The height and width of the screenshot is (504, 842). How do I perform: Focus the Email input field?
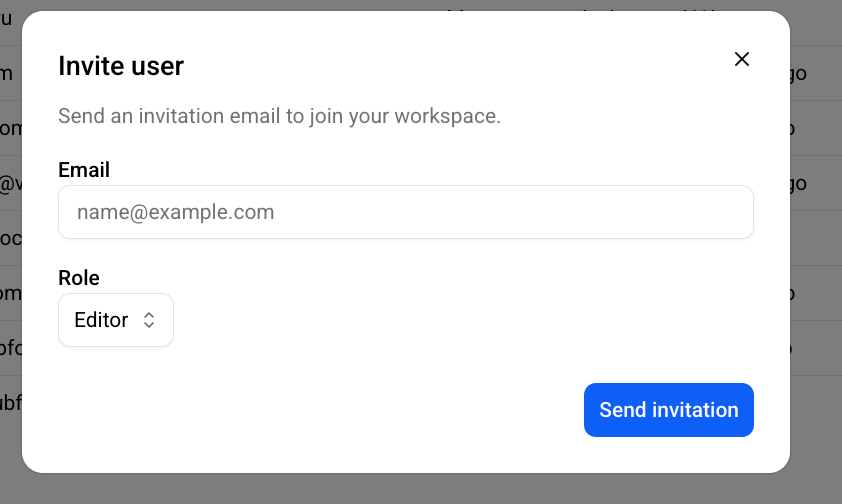point(405,212)
